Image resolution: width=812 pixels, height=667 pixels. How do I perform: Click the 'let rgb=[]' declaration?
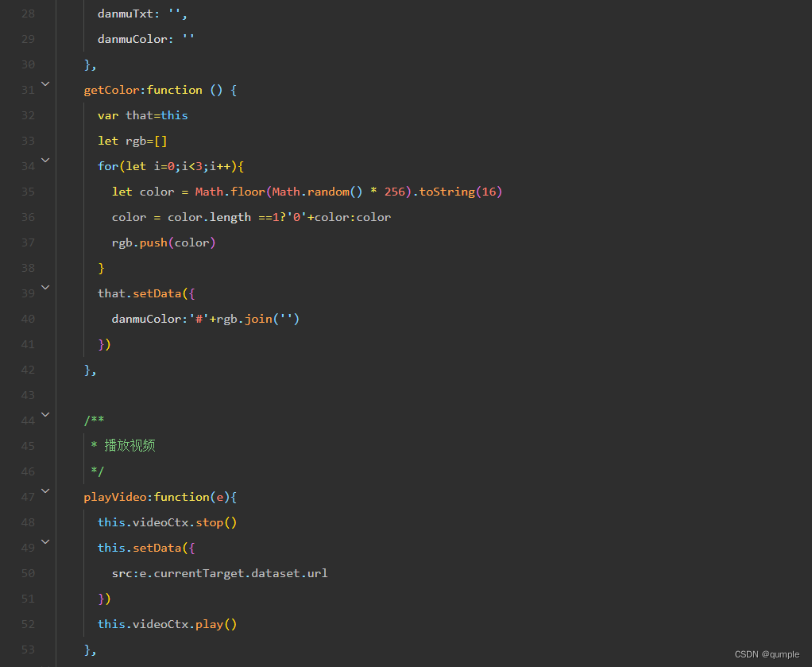click(x=133, y=141)
